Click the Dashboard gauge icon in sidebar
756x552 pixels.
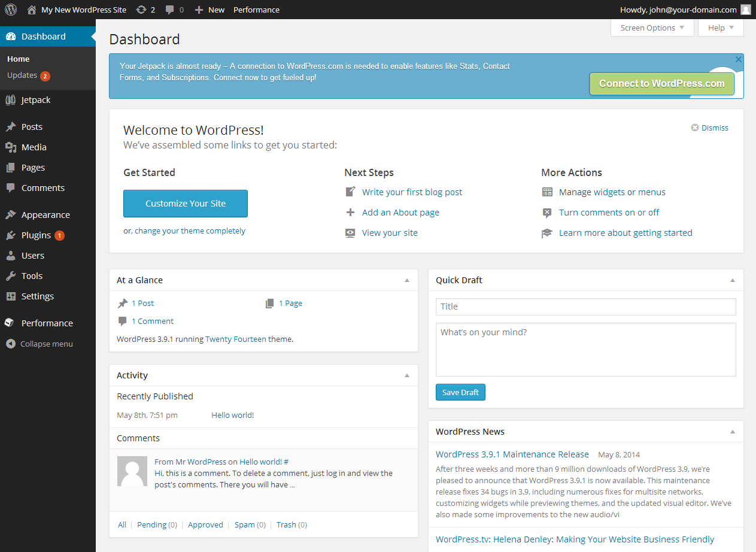coord(11,37)
